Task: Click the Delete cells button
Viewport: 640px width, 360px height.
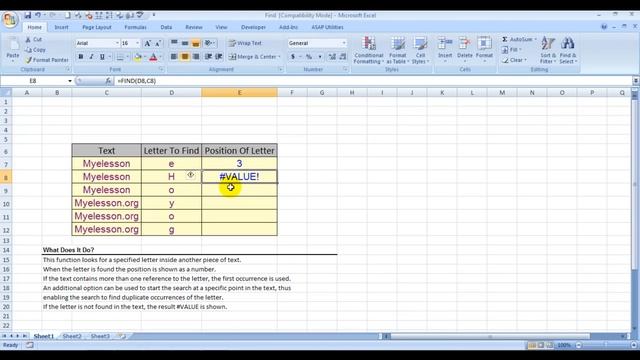Action: pyautogui.click(x=464, y=50)
